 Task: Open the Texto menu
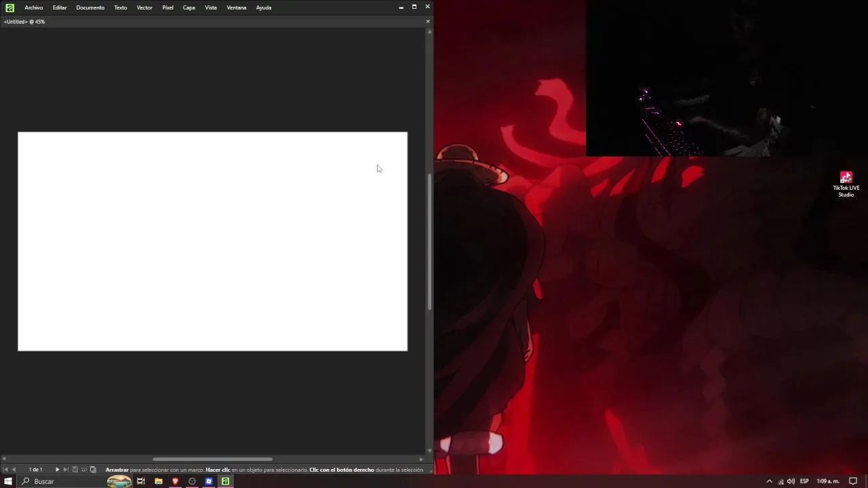pos(121,7)
